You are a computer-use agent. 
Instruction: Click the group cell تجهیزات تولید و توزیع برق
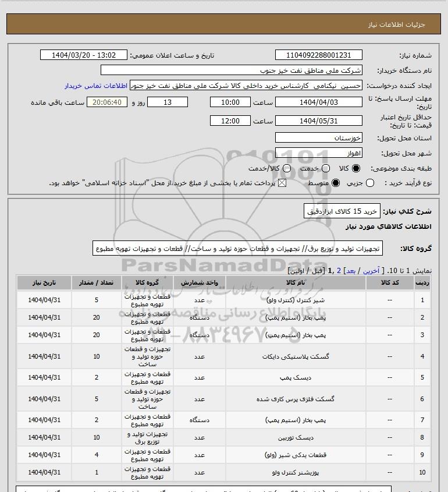pos(147,438)
